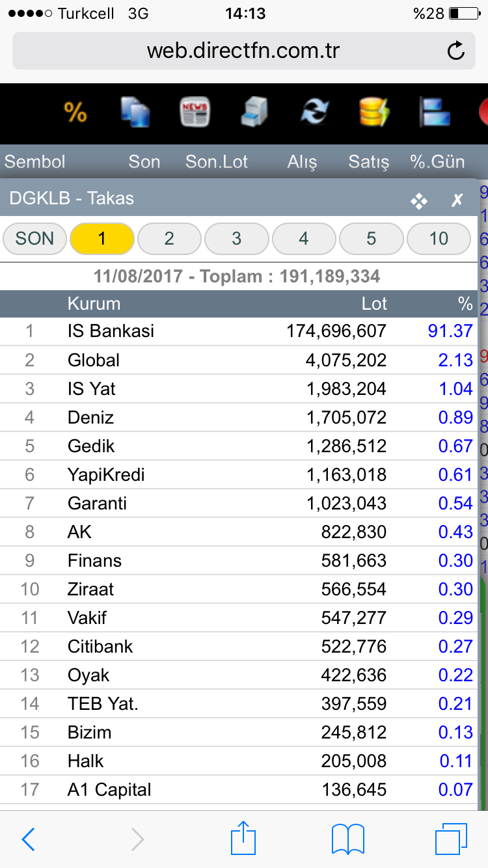Image resolution: width=488 pixels, height=868 pixels.
Task: Sort by the %.Gün column header
Action: pyautogui.click(x=437, y=161)
